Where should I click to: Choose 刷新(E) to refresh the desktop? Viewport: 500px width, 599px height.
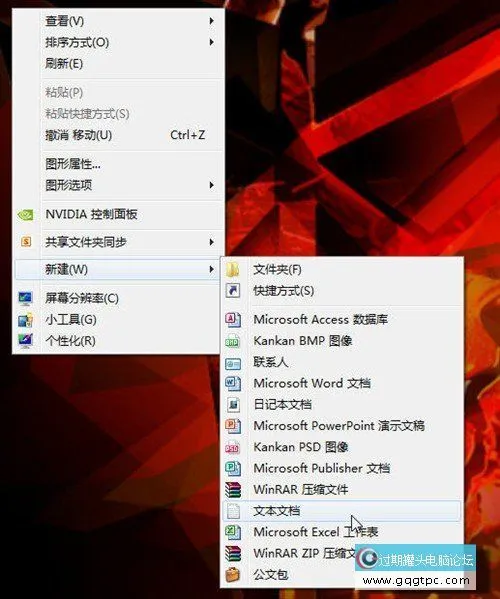(x=118, y=63)
